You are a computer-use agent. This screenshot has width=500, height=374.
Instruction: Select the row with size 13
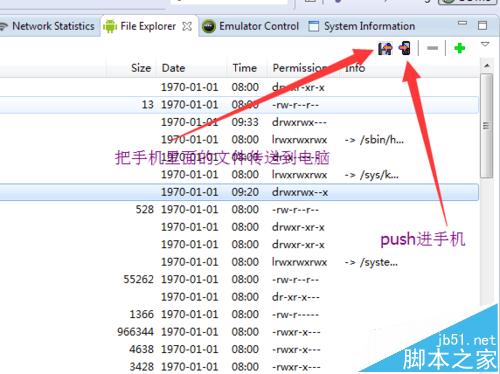point(239,105)
